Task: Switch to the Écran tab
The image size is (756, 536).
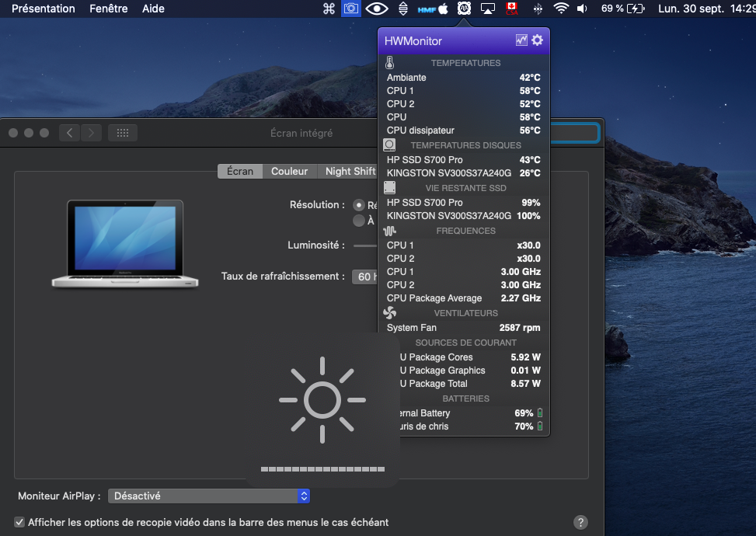Action: 240,171
